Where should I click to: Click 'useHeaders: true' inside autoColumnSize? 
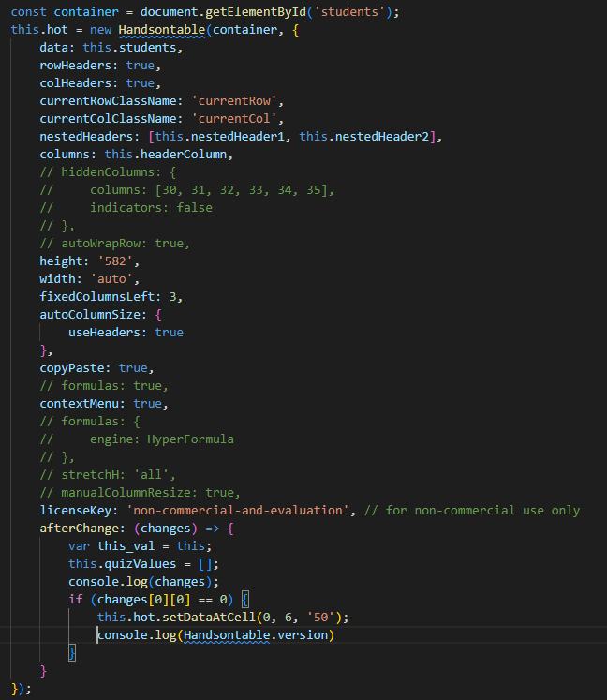(126, 333)
